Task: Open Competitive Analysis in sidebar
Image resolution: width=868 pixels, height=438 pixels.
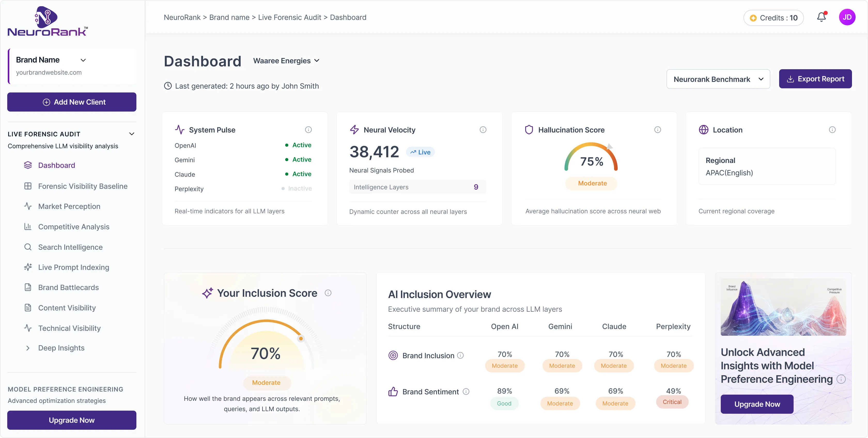Action: click(73, 227)
